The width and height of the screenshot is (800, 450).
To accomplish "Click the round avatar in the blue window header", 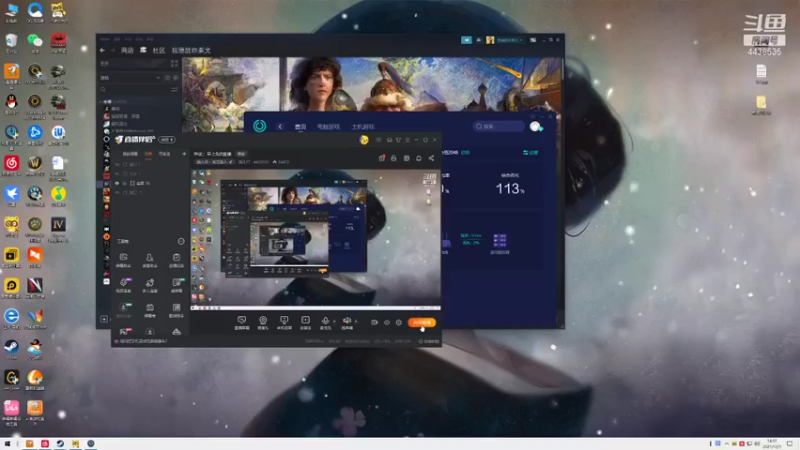I will click(x=535, y=126).
